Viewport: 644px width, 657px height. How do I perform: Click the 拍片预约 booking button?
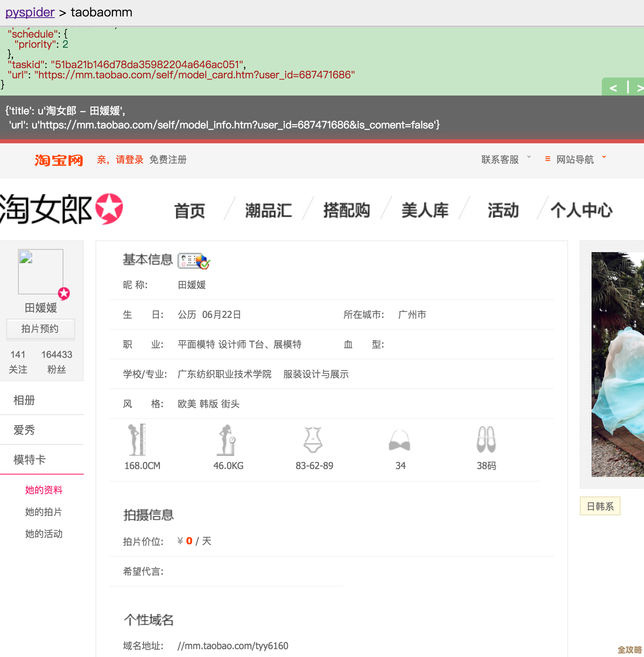40,329
